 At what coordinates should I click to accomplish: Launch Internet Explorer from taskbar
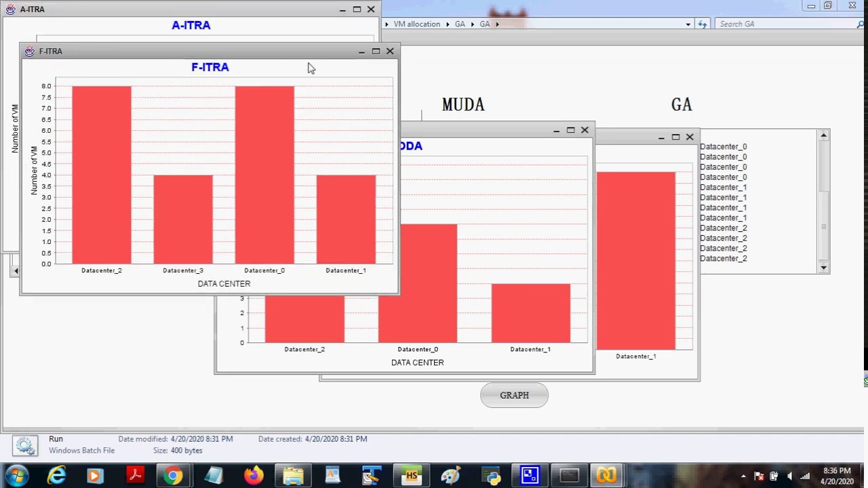[56, 476]
